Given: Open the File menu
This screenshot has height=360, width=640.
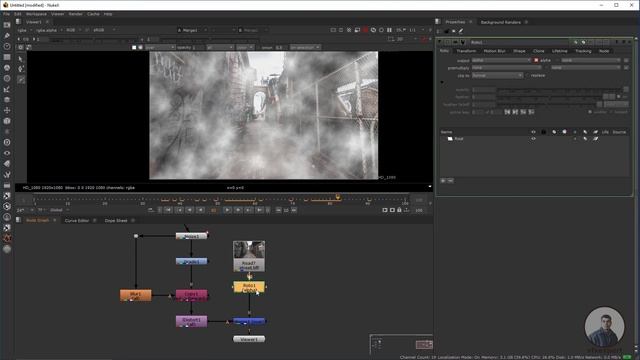Looking at the screenshot, I should [6, 14].
